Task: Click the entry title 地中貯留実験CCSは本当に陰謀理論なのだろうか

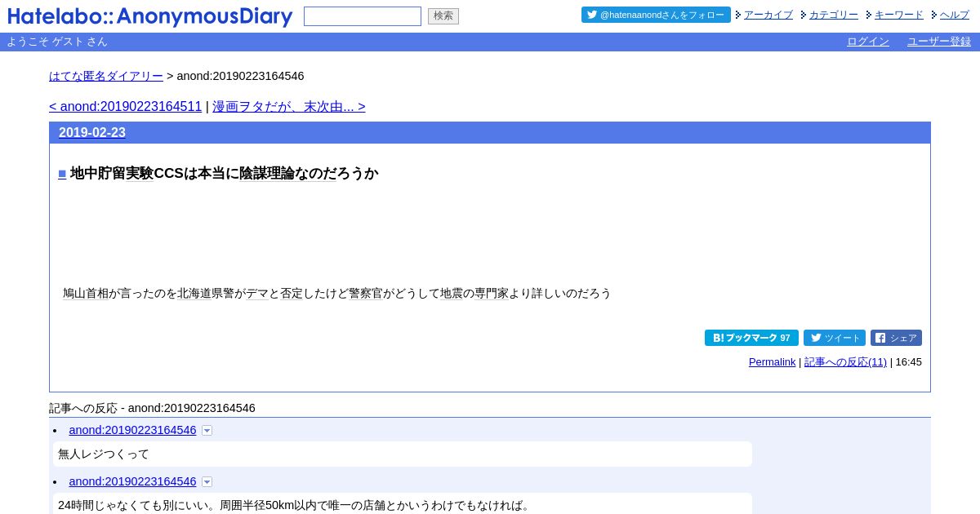Action: [x=224, y=173]
